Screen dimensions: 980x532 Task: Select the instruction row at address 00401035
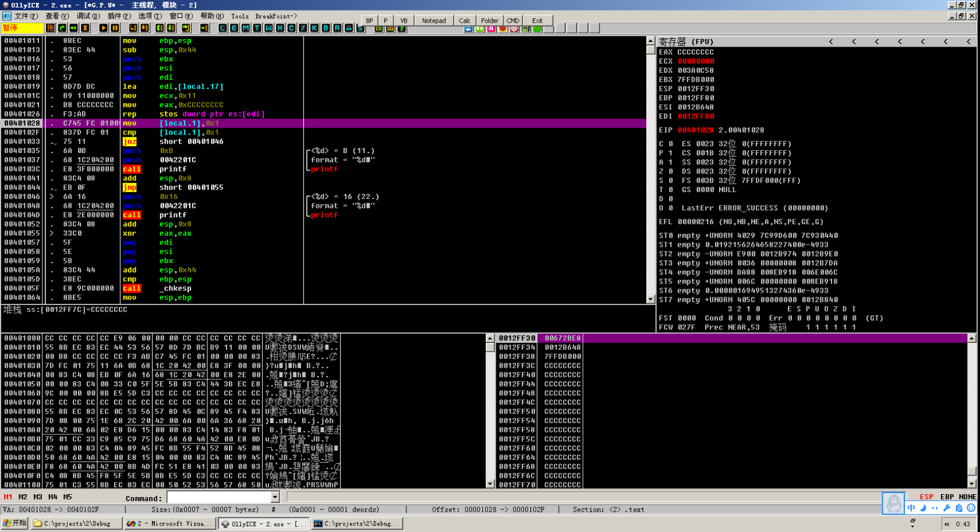[x=324, y=151]
